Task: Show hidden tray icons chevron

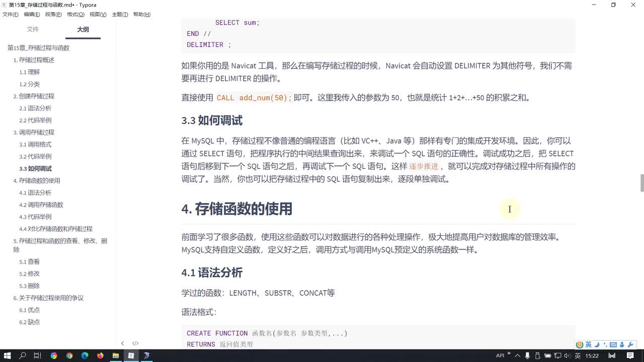Action: point(517,355)
